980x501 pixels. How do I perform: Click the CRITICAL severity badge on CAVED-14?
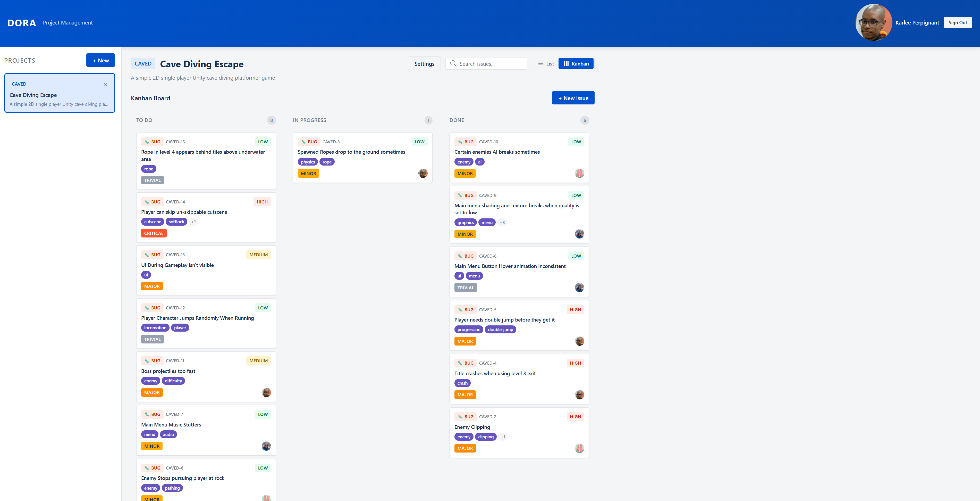coord(154,233)
